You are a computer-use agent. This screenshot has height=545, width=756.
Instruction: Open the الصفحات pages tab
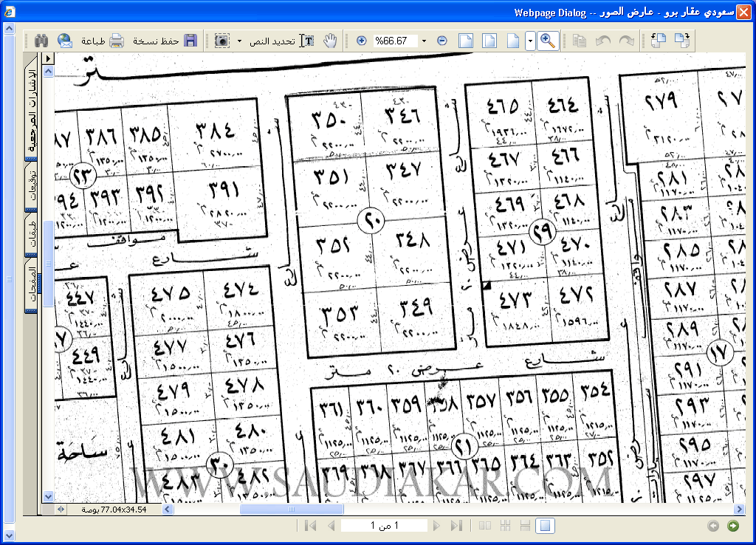pos(31,287)
